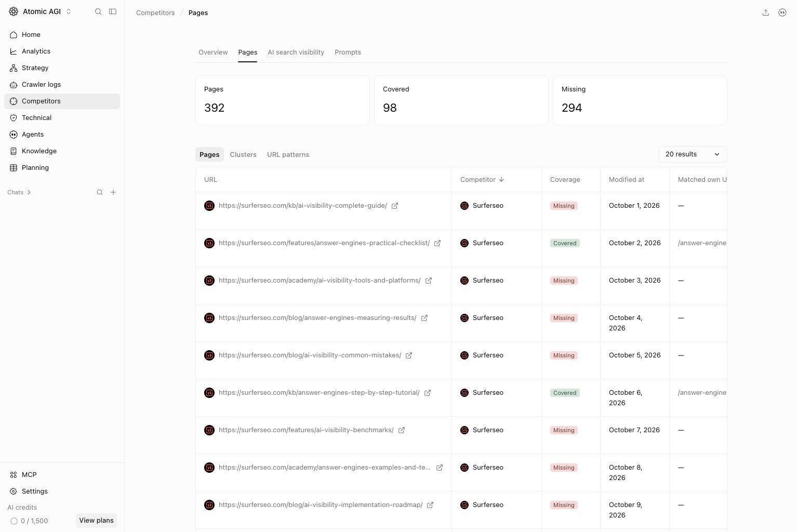Viewport: 798px width, 532px height.
Task: Switch to AI search visibility tab
Action: click(296, 52)
